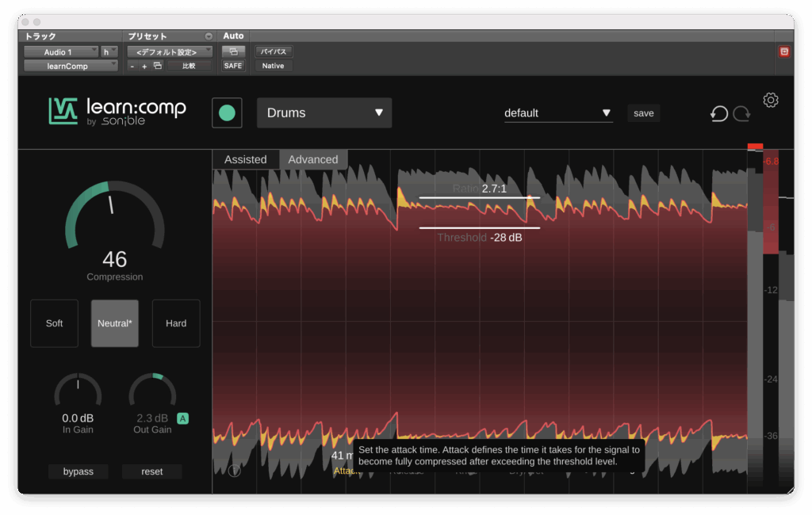Click the bypass button in plugin
This screenshot has height=515, width=812.
click(79, 471)
